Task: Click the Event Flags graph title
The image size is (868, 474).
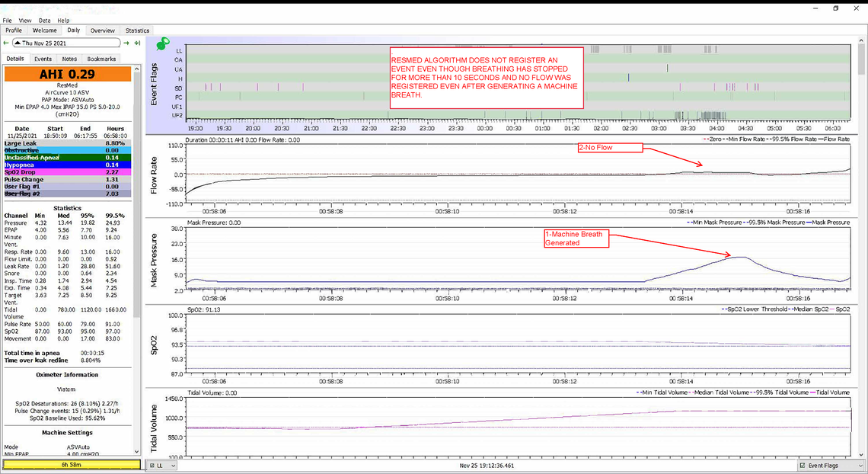Action: (154, 84)
